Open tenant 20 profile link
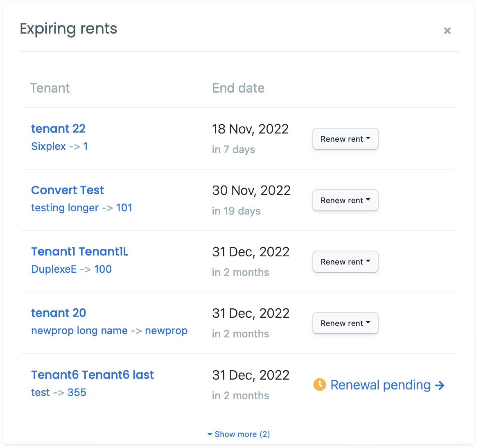Image resolution: width=479 pixels, height=448 pixels. tap(59, 313)
